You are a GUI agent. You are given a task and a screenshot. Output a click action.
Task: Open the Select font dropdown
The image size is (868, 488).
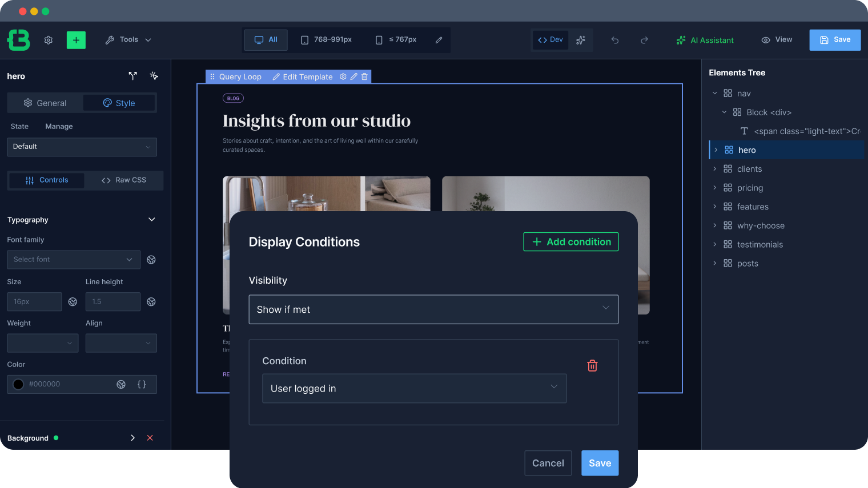(x=73, y=260)
